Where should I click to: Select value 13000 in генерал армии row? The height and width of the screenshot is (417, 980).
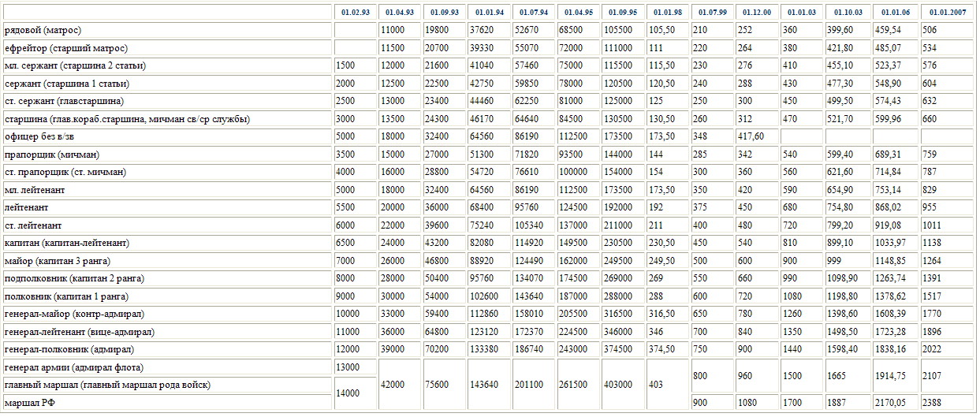click(348, 367)
